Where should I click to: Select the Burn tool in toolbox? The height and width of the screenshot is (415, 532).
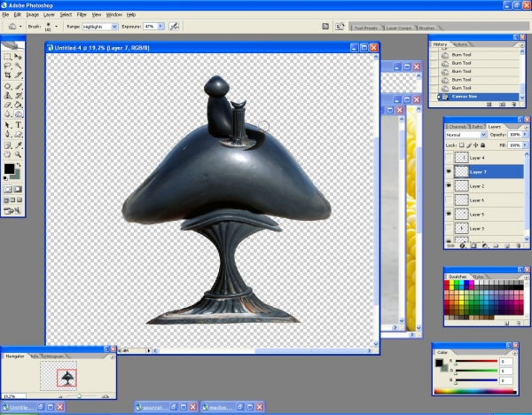18,114
